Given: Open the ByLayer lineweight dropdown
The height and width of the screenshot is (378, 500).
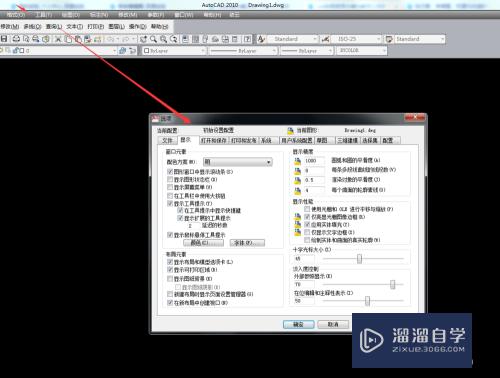Looking at the screenshot, I should click(307, 51).
